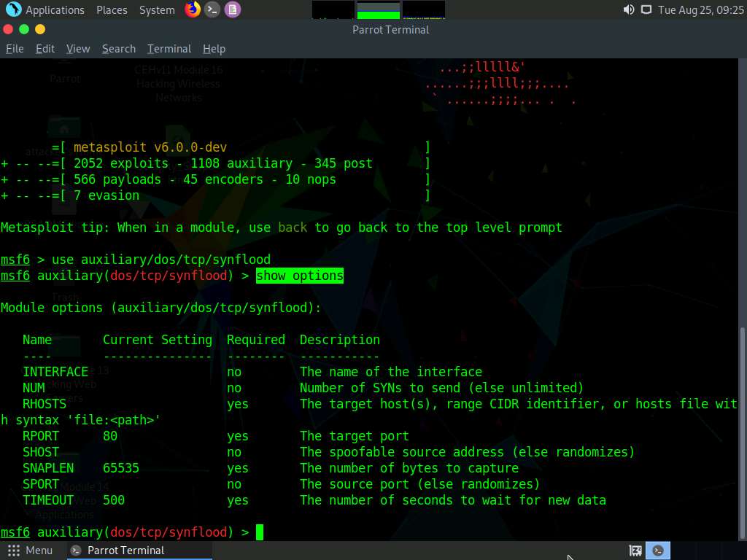Click the terminal's vertical scrollbar

click(x=742, y=432)
